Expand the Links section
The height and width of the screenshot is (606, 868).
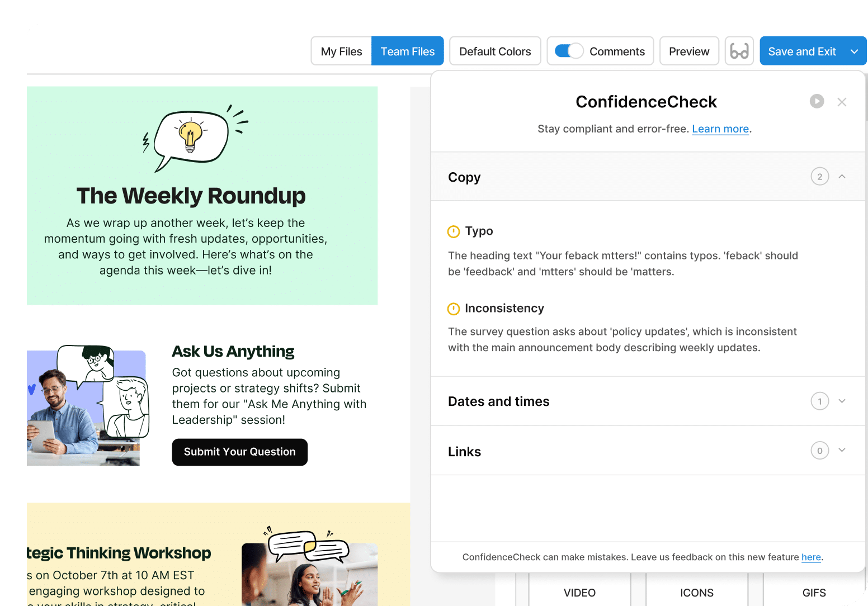coord(842,451)
